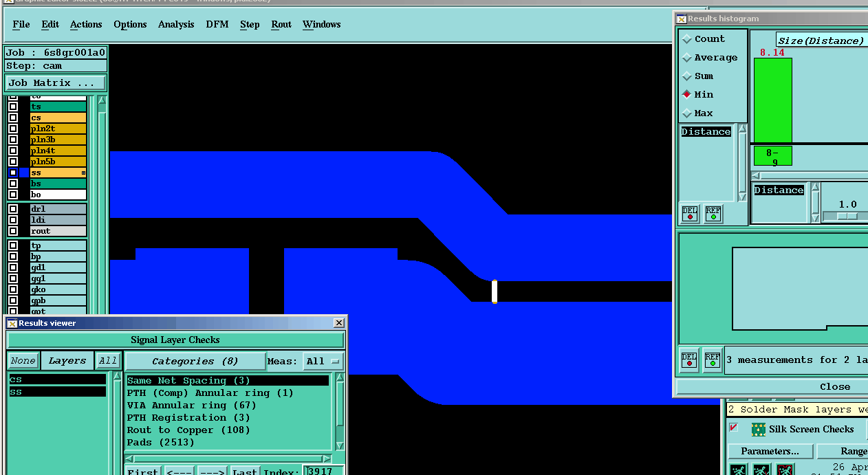Toggle the checkbox for layer bs

coord(13,184)
